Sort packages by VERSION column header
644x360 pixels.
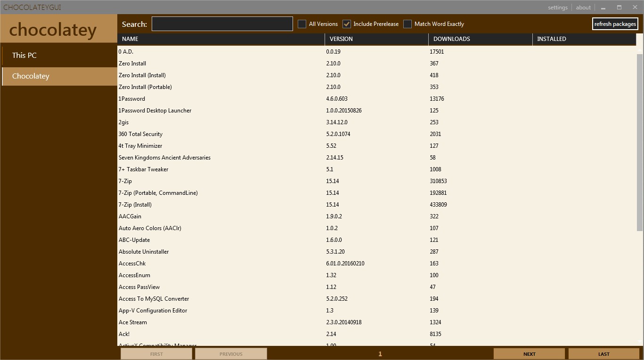coord(376,39)
